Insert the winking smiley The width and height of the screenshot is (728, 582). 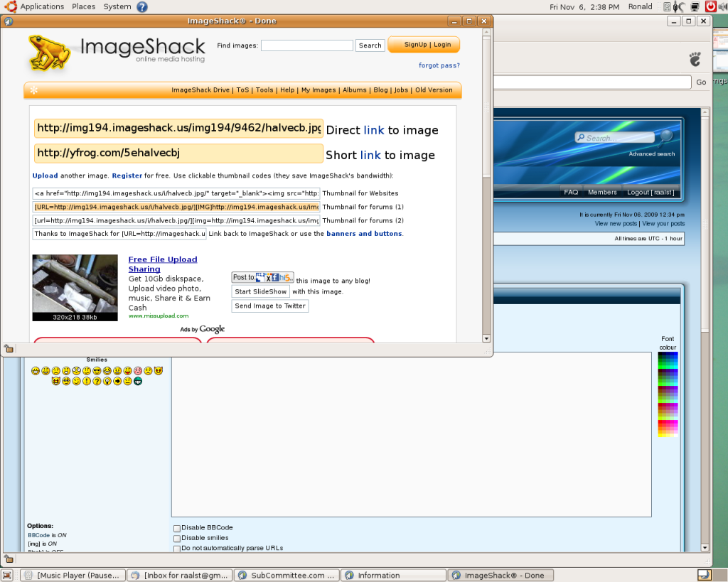point(76,381)
